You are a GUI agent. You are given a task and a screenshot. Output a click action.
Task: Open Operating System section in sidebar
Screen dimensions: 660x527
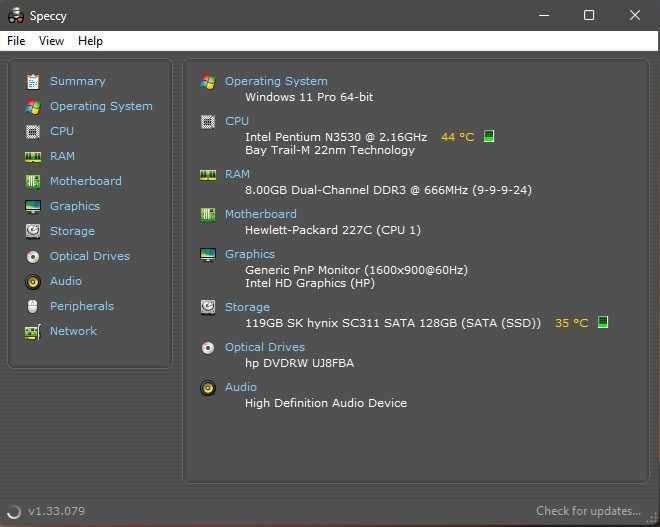101,106
